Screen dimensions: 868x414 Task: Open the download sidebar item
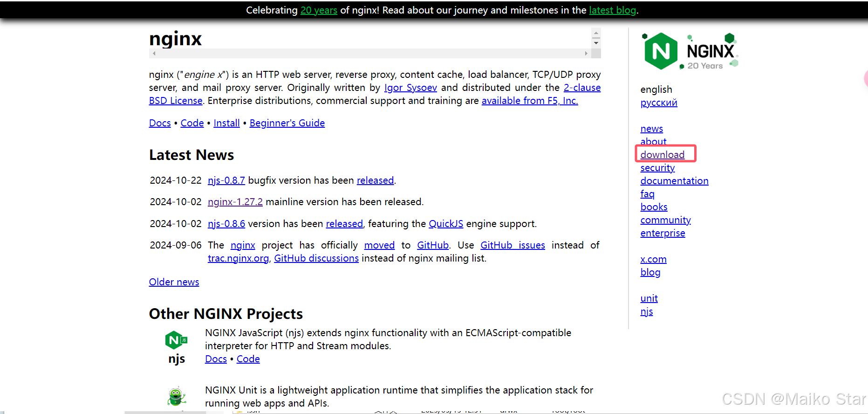(x=662, y=155)
